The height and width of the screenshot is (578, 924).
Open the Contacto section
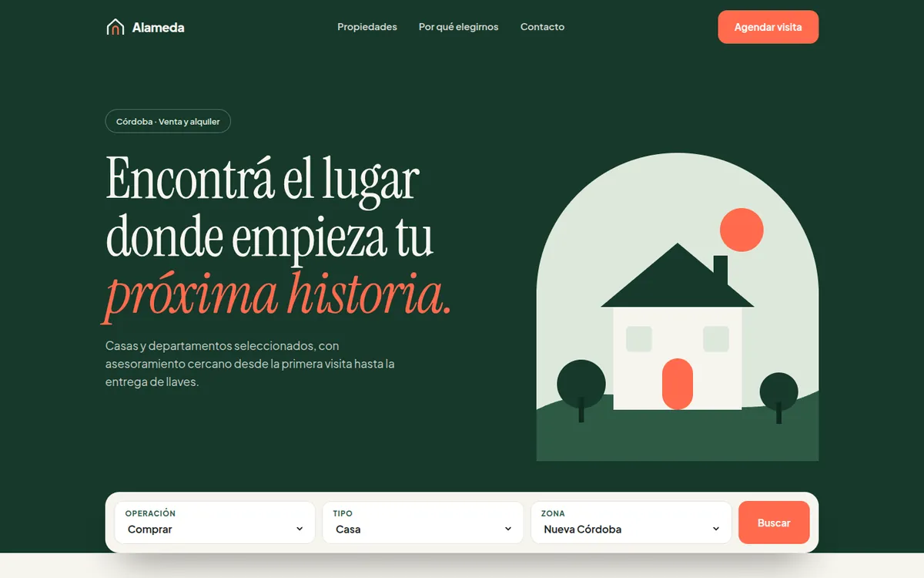click(542, 27)
